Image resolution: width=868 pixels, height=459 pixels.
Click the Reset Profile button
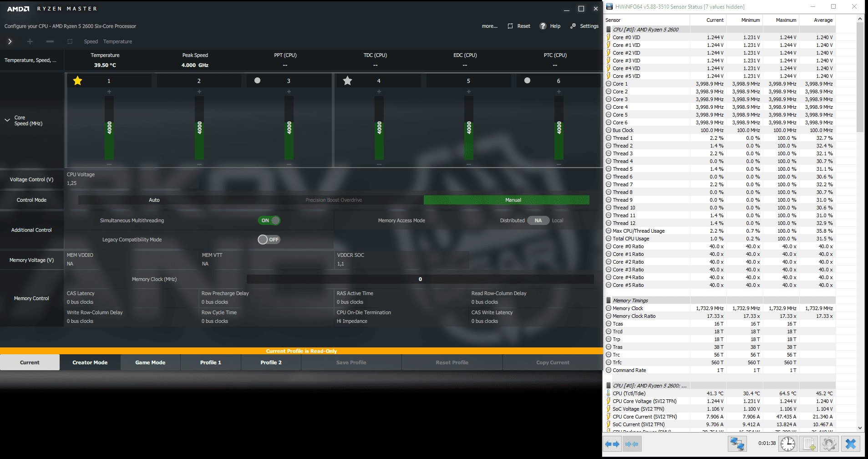[452, 362]
